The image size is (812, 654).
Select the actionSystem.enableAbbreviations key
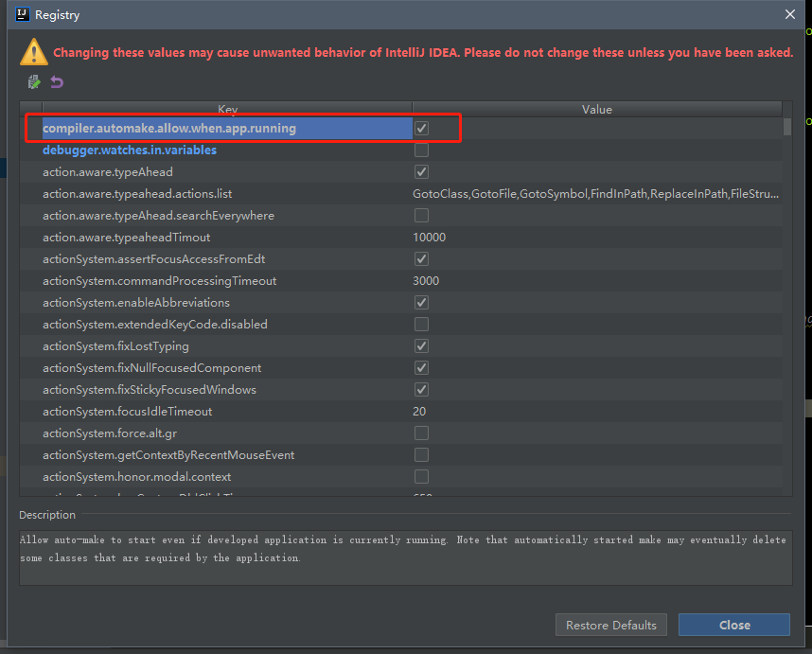136,302
